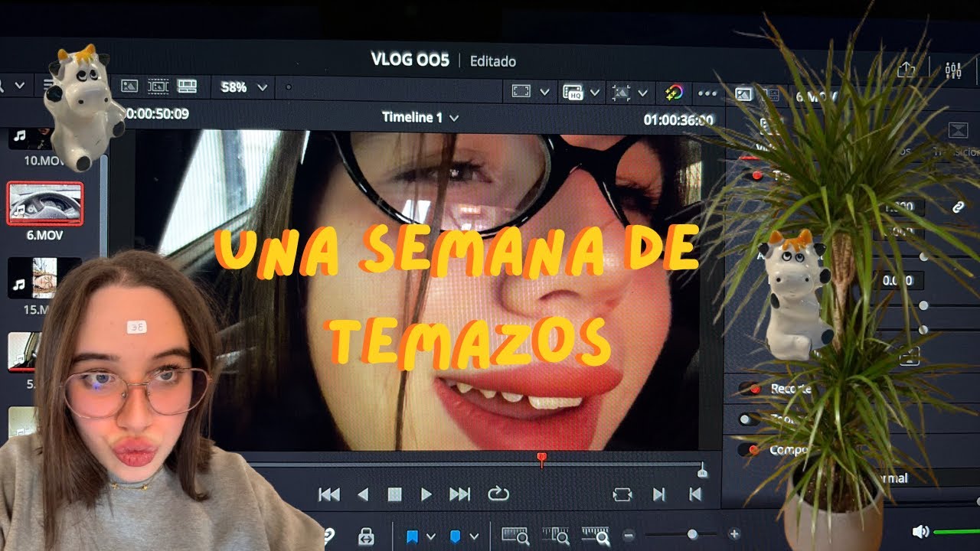Viewport: 980px width, 551px height.
Task: Click the jog handle at the scrubber's end
Action: tap(702, 471)
